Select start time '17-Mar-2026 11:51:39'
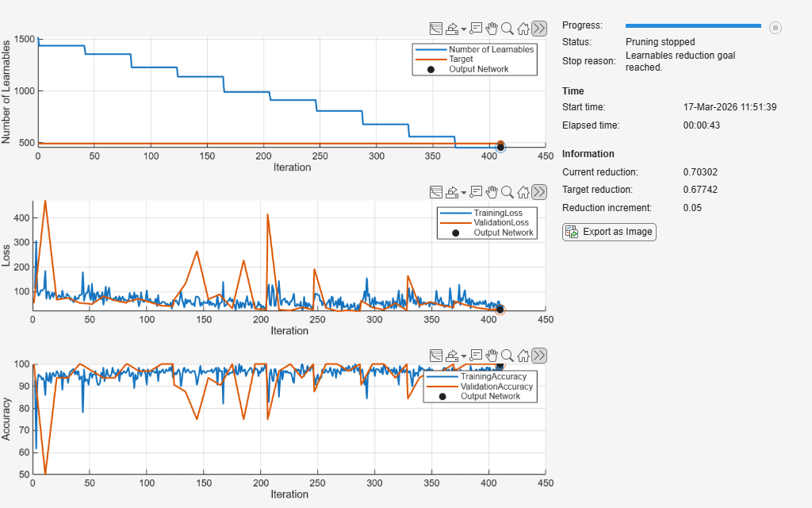Image resolution: width=812 pixels, height=508 pixels. (730, 107)
